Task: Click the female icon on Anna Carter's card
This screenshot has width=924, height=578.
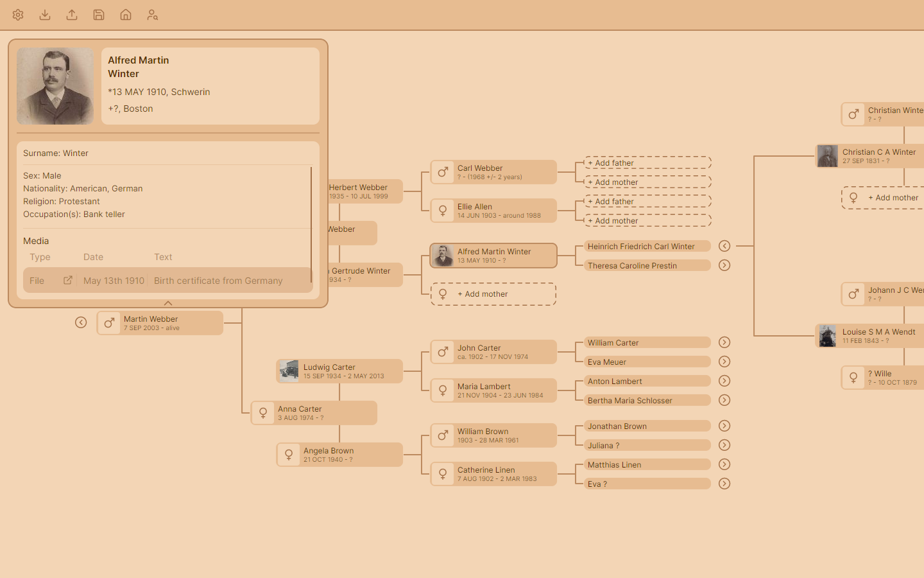Action: [x=263, y=412]
